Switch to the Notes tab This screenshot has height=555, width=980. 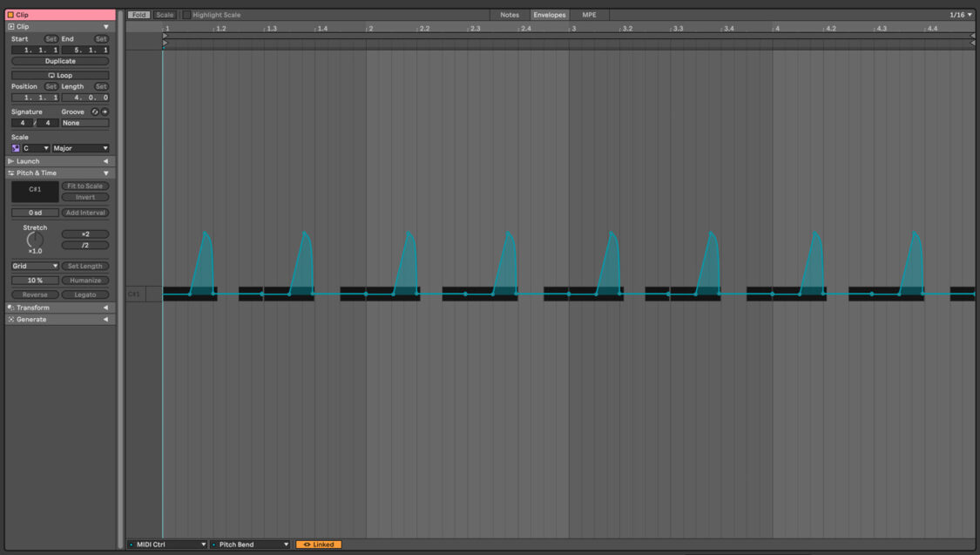pos(510,14)
